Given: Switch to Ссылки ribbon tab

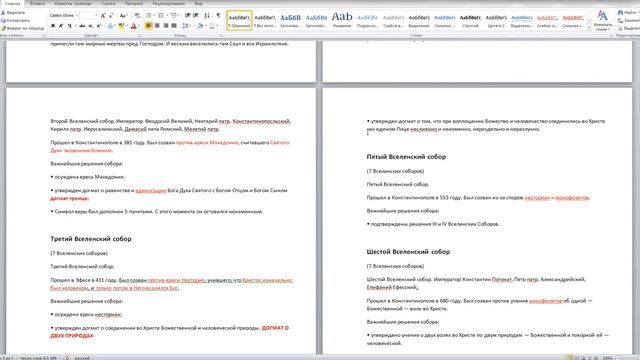Looking at the screenshot, I should (x=108, y=4).
